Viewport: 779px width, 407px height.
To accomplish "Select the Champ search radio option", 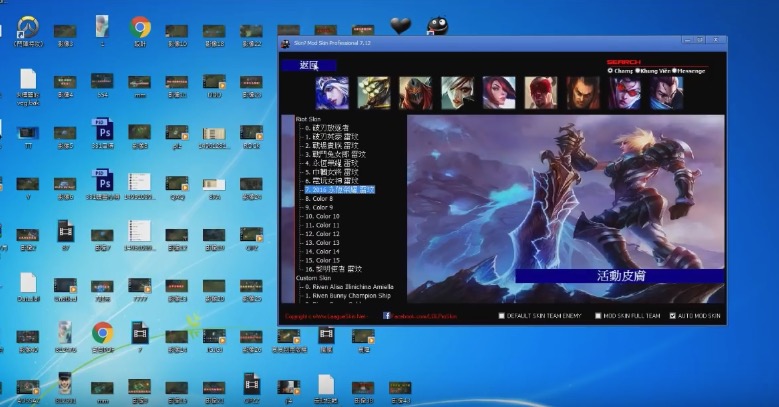I will 610,71.
